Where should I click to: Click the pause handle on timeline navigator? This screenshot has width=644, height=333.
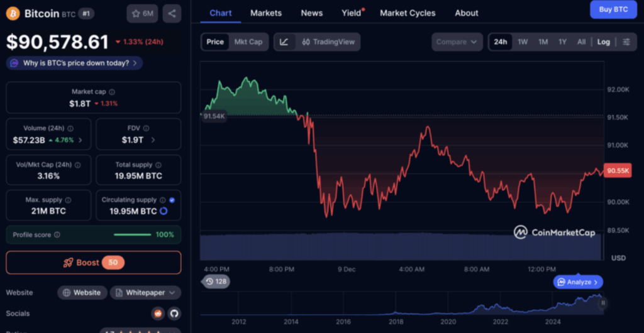(602, 303)
